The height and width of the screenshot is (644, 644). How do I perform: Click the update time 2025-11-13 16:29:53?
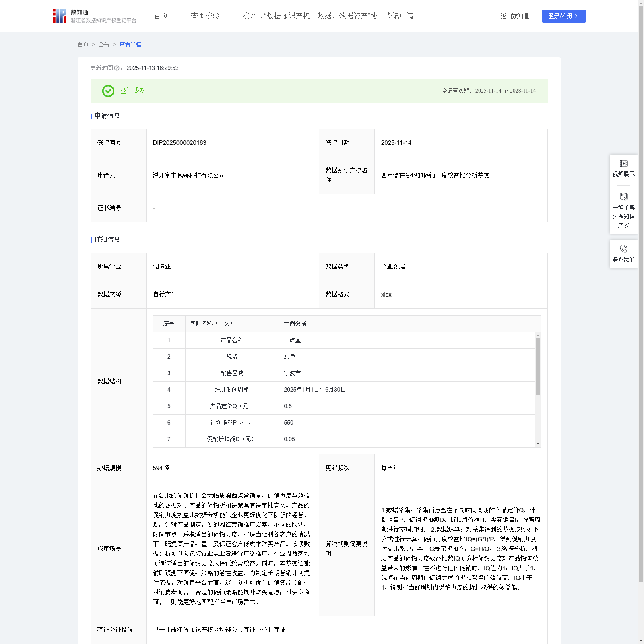click(152, 68)
